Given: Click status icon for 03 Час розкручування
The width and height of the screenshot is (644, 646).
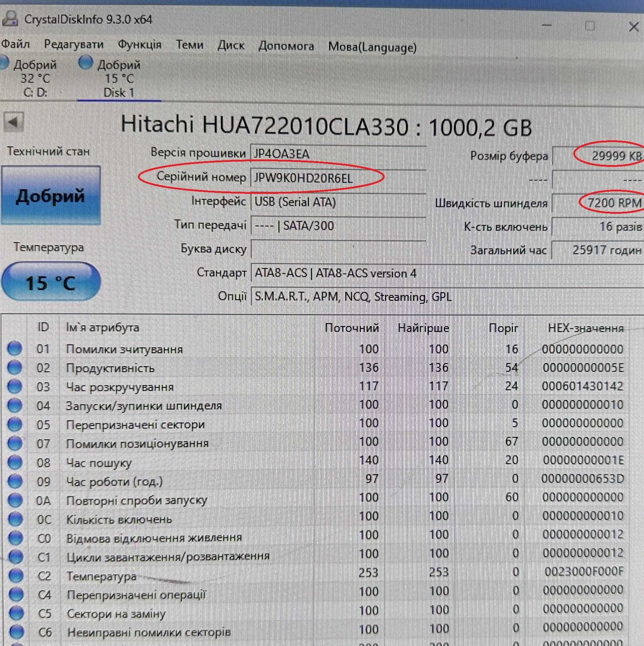Looking at the screenshot, I should [x=15, y=386].
